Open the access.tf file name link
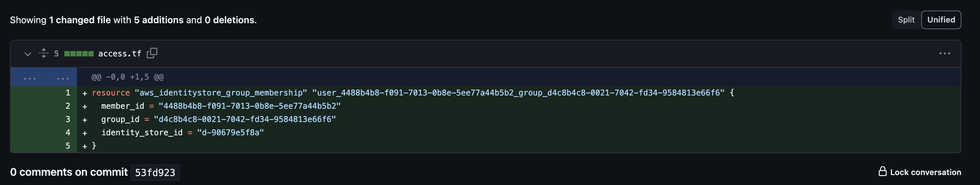 (120, 54)
